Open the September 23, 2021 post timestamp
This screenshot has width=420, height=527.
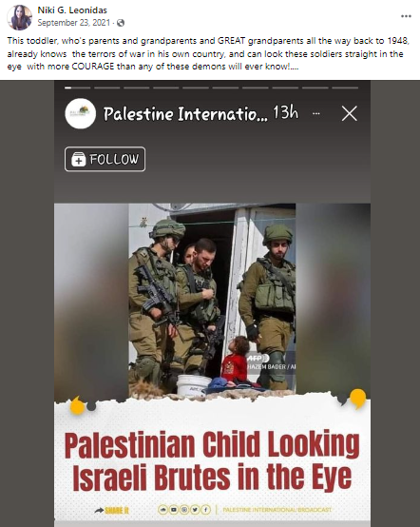[73, 23]
